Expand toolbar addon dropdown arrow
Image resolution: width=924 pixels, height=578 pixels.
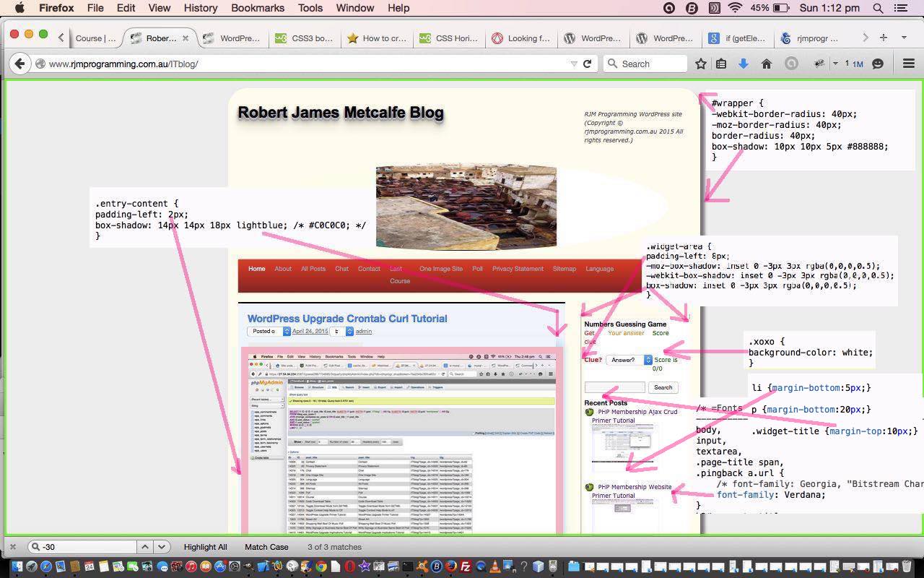tap(835, 64)
